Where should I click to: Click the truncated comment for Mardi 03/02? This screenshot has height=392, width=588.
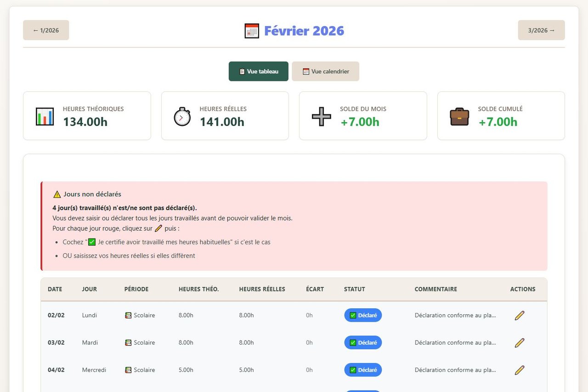(x=455, y=342)
